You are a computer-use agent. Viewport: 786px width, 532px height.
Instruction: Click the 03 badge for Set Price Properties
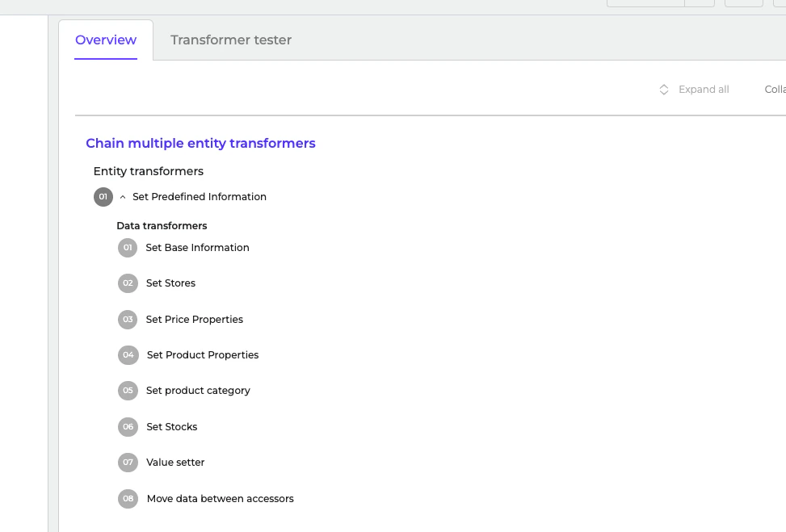click(128, 320)
